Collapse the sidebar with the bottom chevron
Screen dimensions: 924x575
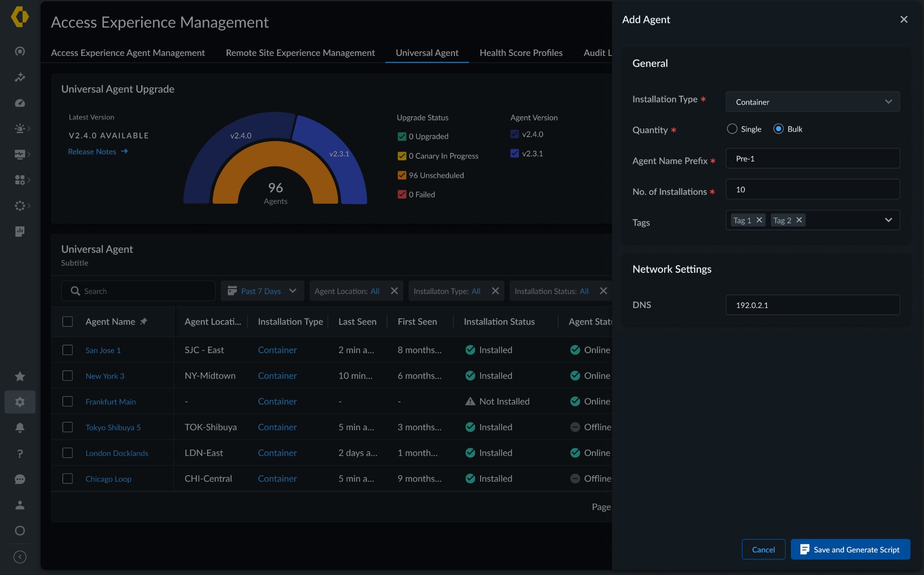(x=20, y=557)
